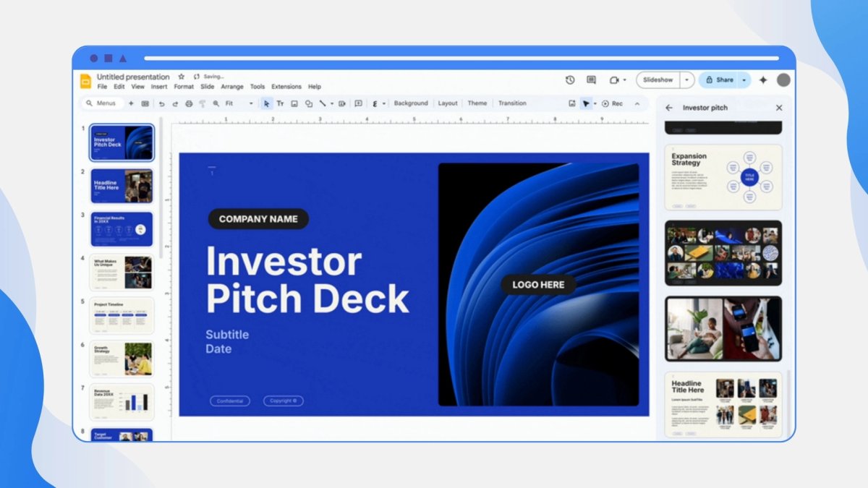The image size is (868, 488).
Task: Go back from the Investor pitch panel
Action: [x=669, y=108]
